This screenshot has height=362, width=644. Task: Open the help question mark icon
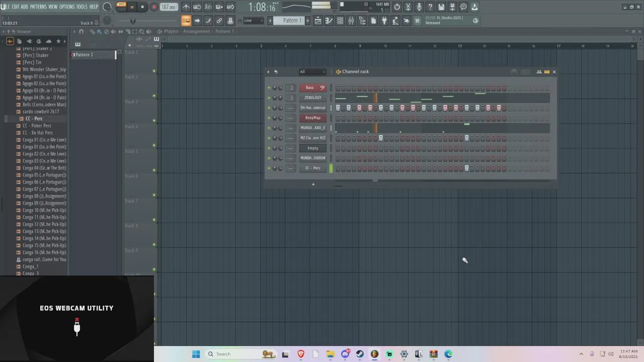point(430,7)
